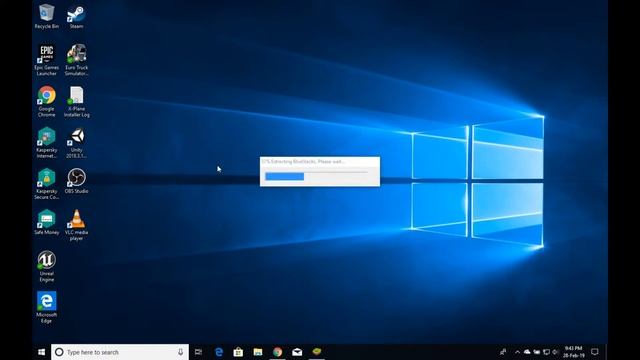Screen dimensions: 640x360
Task: Open Task View from the taskbar
Action: 198,352
